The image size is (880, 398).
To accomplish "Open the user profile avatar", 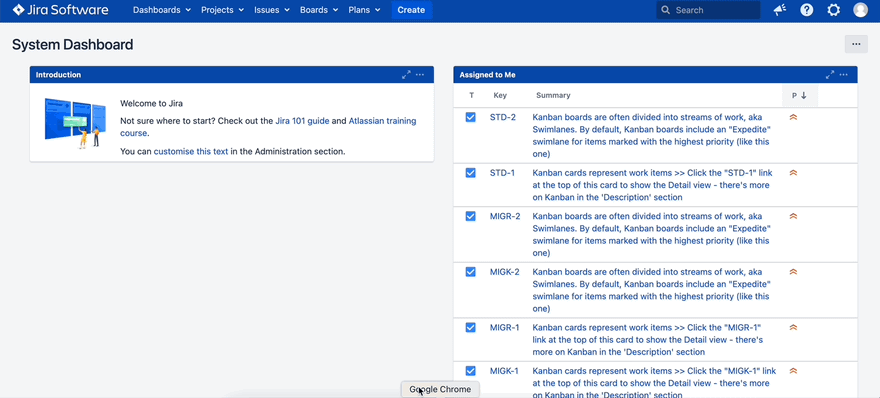I will click(x=860, y=10).
